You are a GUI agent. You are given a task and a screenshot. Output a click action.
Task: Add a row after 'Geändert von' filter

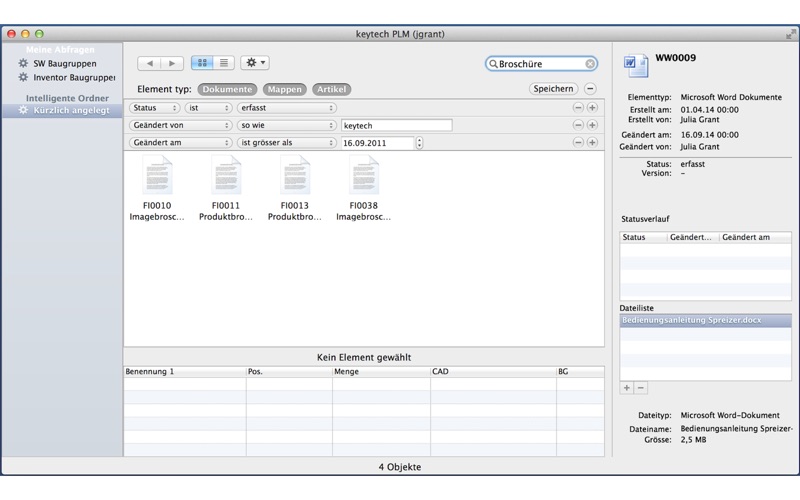click(x=592, y=125)
